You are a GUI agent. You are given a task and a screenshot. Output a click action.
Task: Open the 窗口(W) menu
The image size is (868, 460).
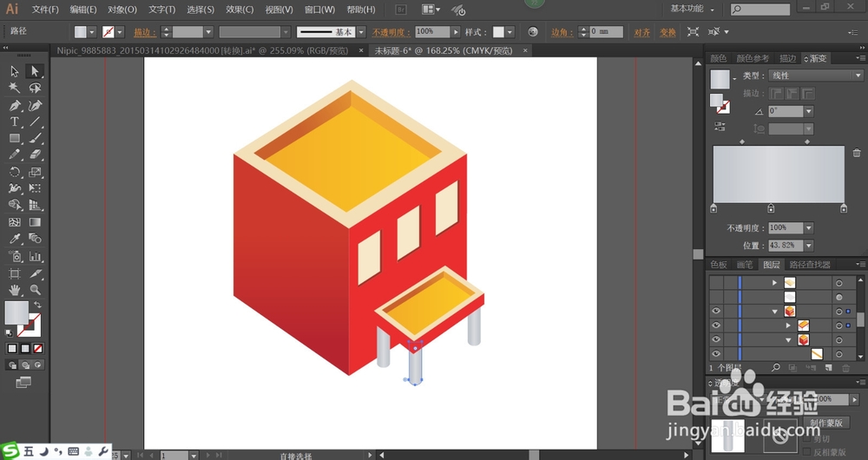[x=319, y=10]
